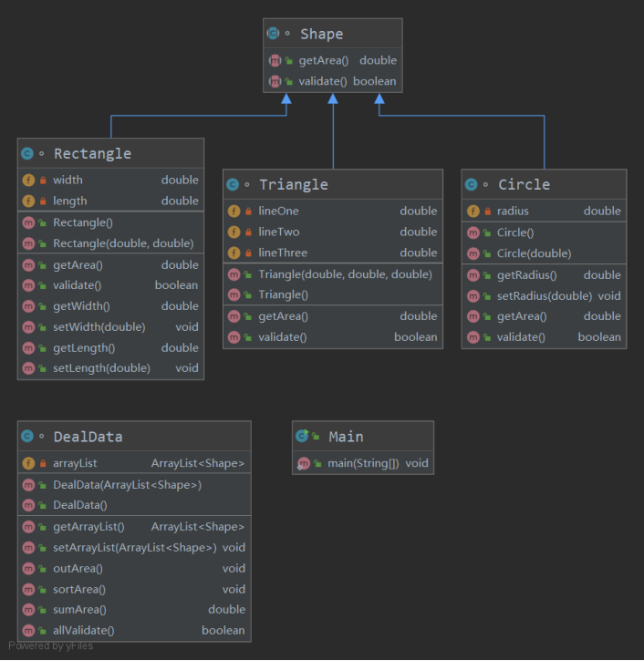Select the field icon beside lineTwo
644x661 pixels.
[234, 232]
